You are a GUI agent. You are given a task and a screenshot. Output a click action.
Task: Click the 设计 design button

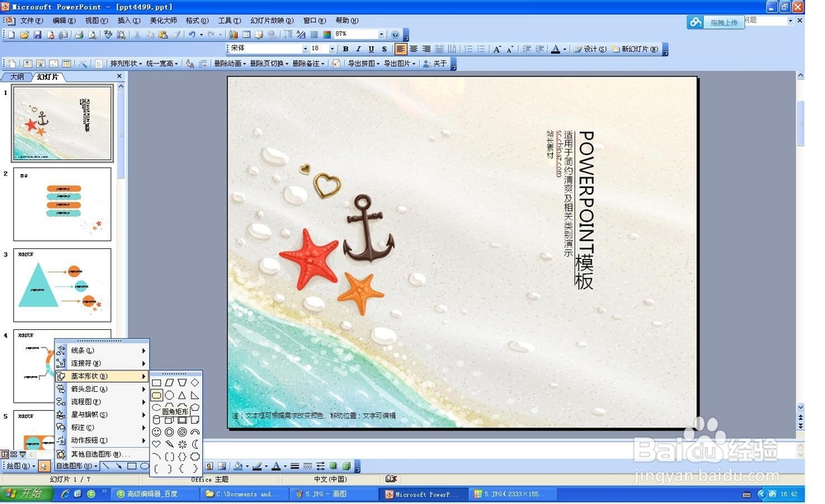pos(590,49)
